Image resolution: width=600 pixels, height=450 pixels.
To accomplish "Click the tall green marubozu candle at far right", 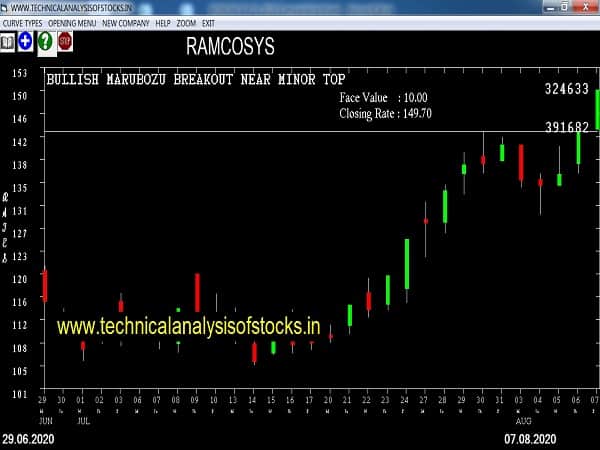I will [597, 110].
